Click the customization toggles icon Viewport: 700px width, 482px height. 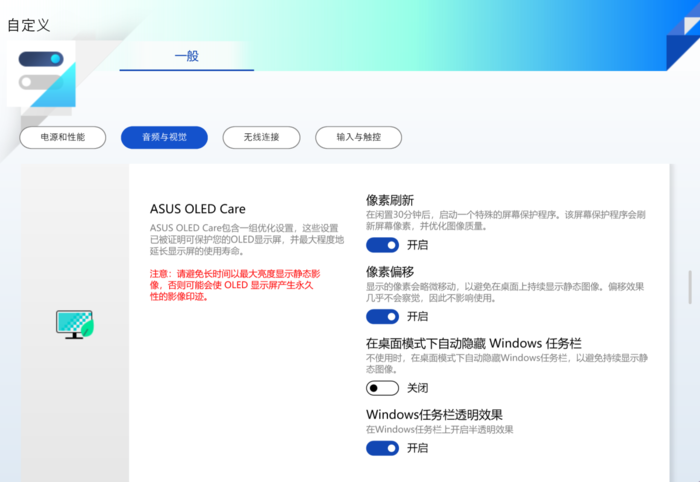(x=41, y=74)
